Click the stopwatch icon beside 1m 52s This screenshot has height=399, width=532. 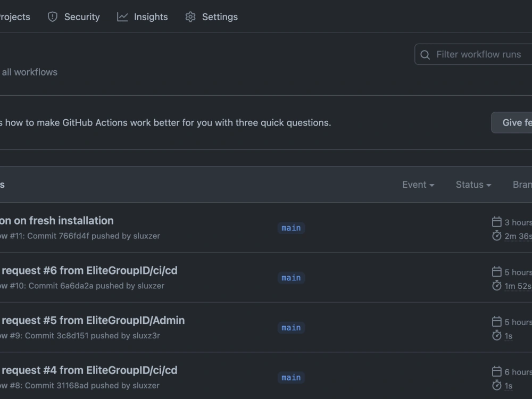[497, 285]
